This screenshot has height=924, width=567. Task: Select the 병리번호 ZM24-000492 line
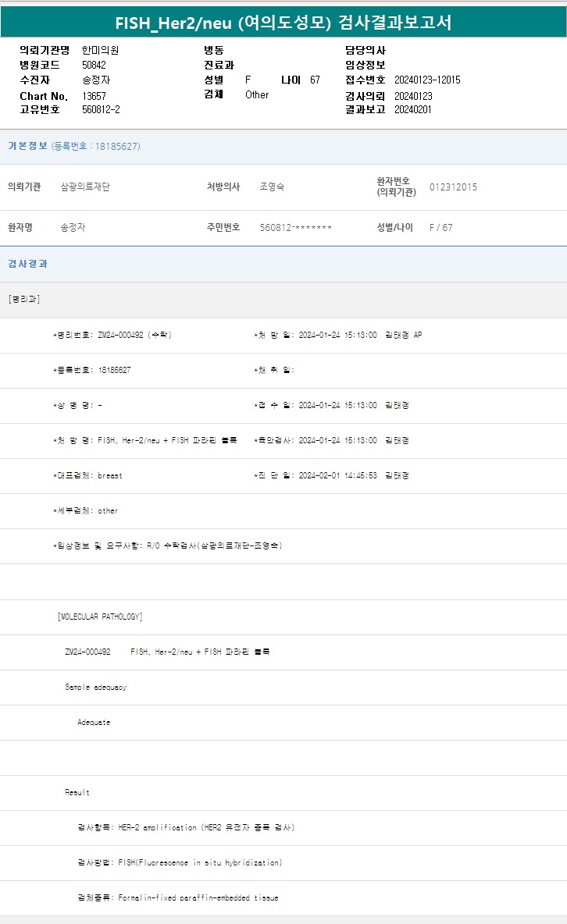(112, 335)
